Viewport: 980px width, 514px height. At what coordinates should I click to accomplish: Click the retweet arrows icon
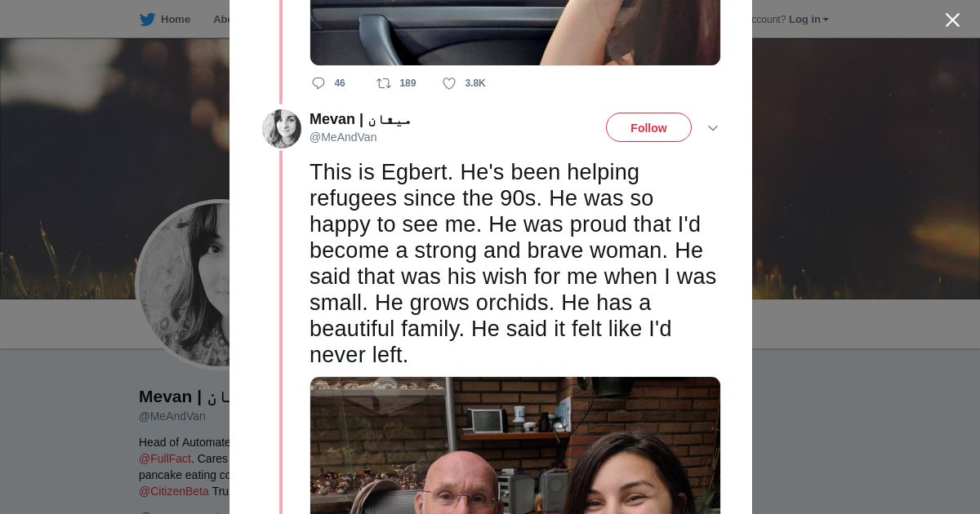click(384, 83)
